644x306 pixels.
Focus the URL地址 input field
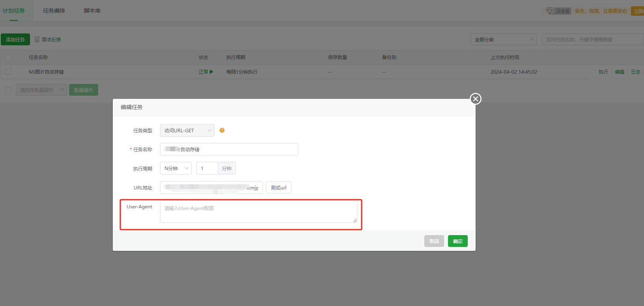[211, 187]
